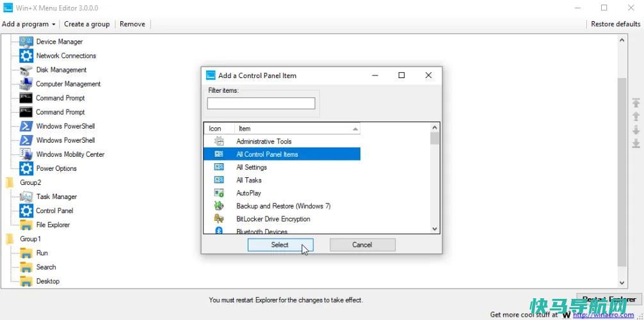Click the Administrative Tools icon in dialog
Screen dimensions: 644x320
[219, 141]
